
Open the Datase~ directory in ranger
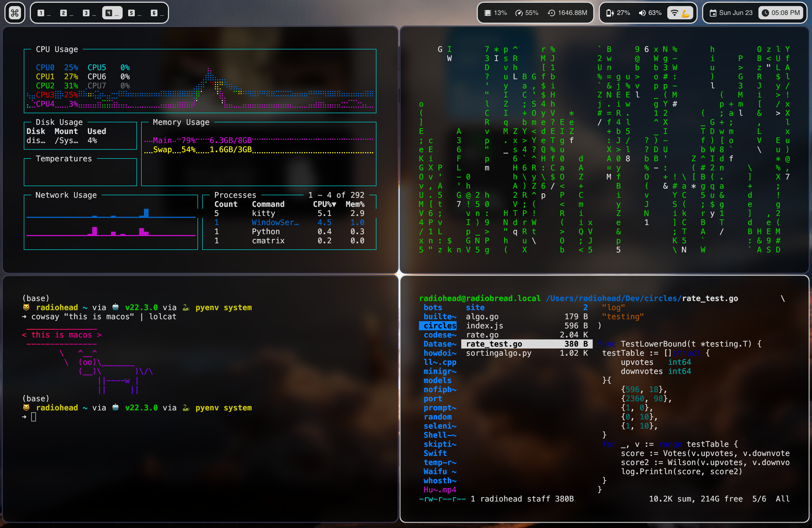[440, 344]
